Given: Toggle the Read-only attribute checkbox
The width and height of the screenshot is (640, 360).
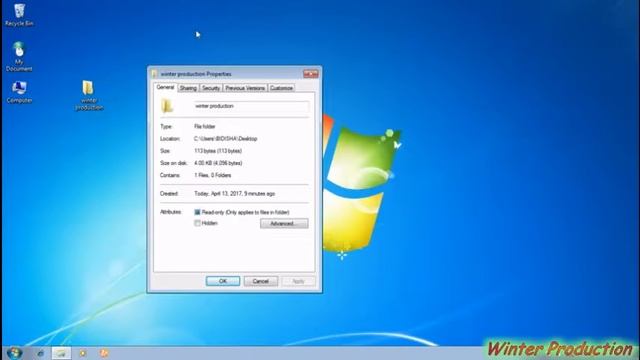Looking at the screenshot, I should pyautogui.click(x=197, y=212).
